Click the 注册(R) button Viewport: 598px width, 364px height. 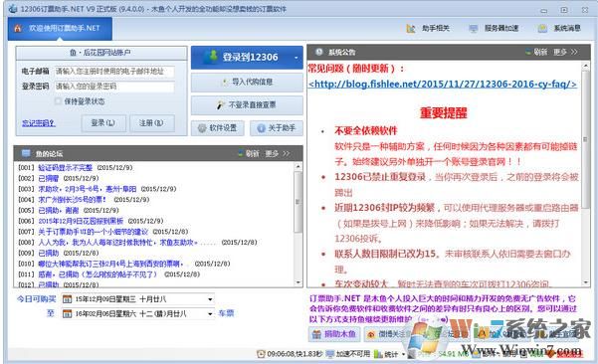pos(152,123)
